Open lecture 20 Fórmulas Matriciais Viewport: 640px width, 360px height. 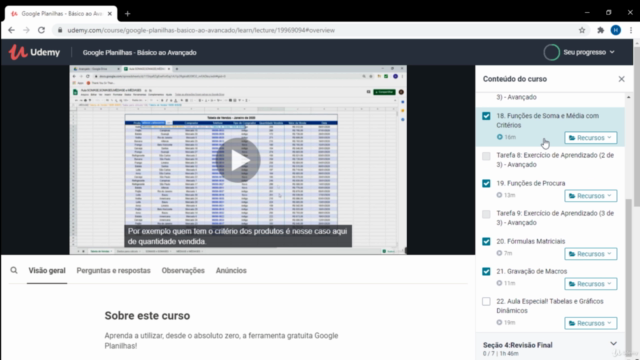(531, 241)
